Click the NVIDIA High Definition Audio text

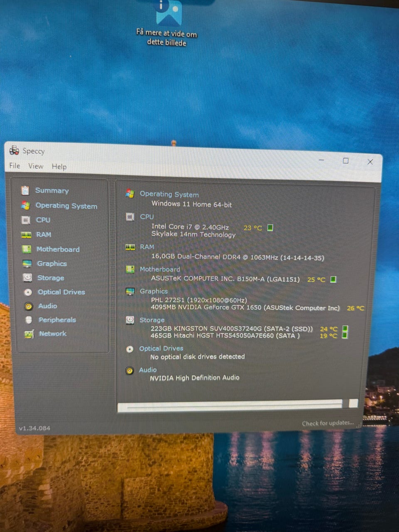coord(195,377)
